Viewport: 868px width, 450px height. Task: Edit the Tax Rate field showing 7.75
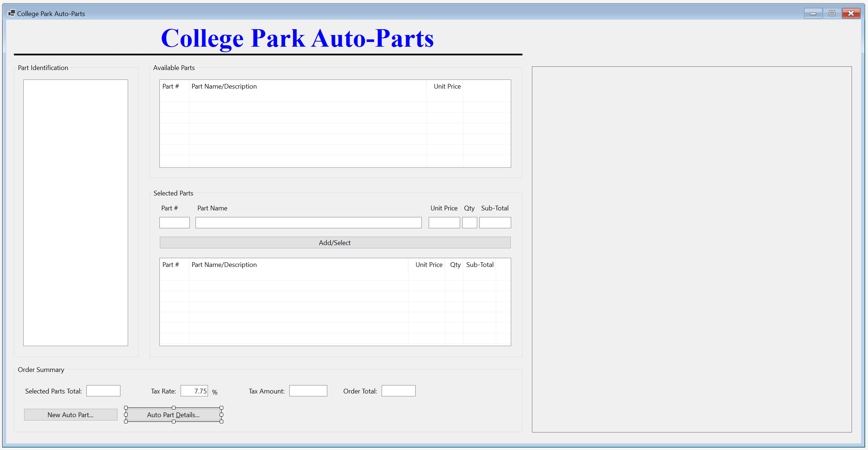pos(194,391)
